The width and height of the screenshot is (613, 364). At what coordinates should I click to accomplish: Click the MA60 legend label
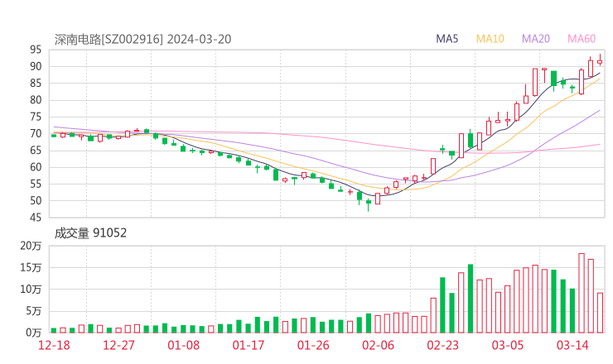(582, 39)
